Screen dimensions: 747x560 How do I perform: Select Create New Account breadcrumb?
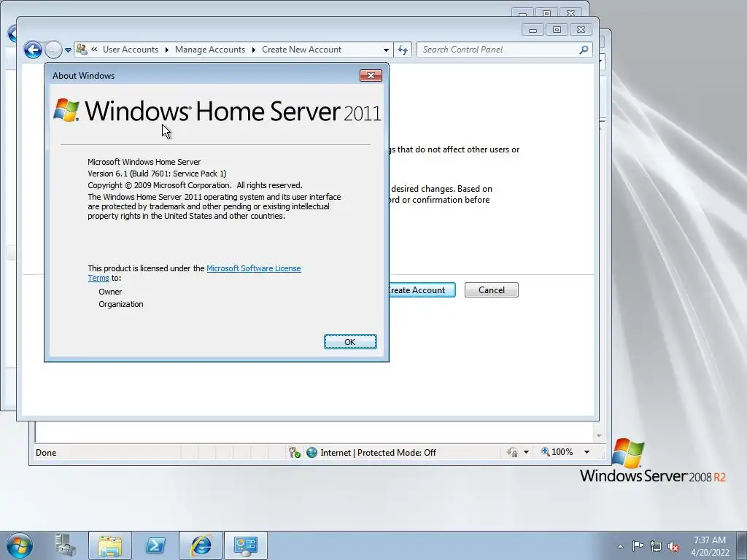[x=301, y=50]
